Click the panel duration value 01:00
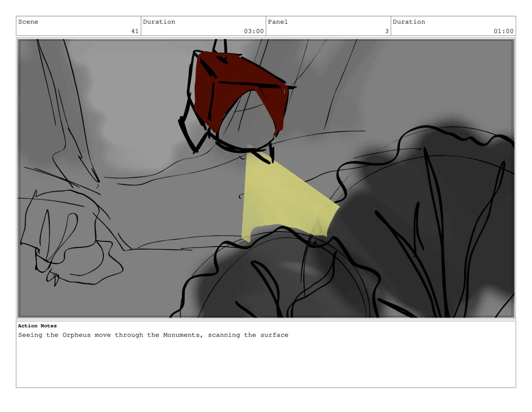Viewport: 532px width, 412px height. click(503, 31)
